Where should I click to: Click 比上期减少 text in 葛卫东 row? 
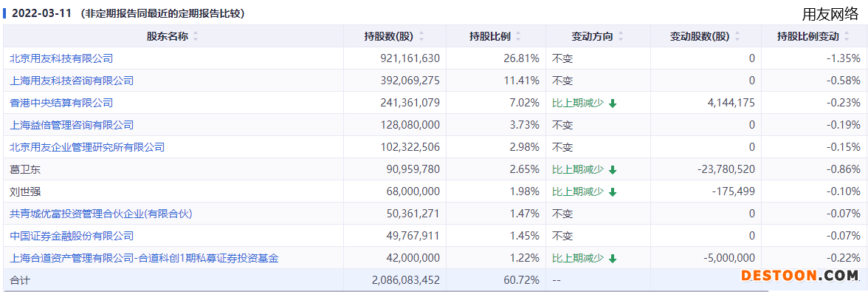(578, 169)
